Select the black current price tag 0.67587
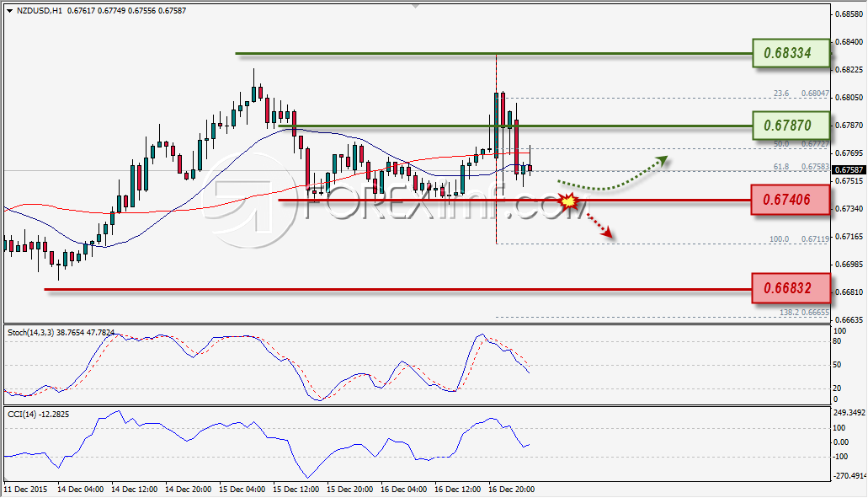The width and height of the screenshot is (868, 498). (x=849, y=170)
